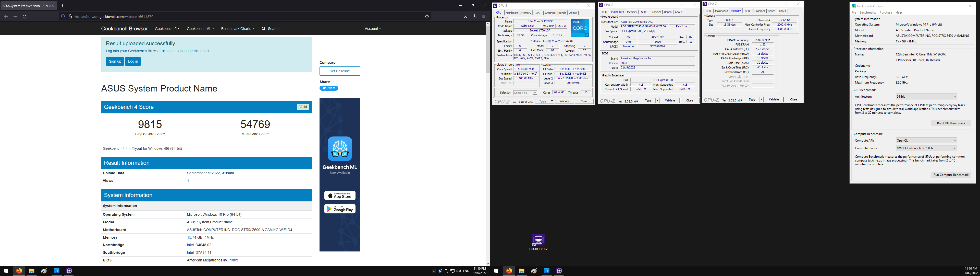980x276 pixels.
Task: Open the clock on the left taskbar
Action: point(480,271)
